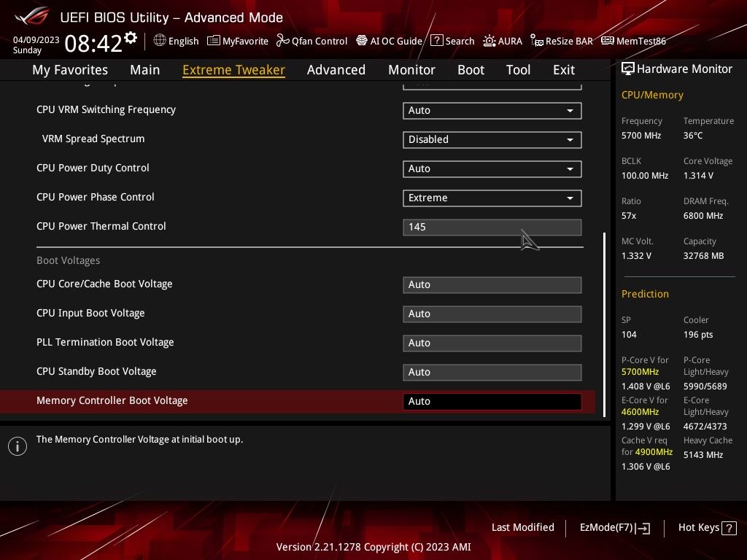Screen dimensions: 747x560
Task: Open Qfan Control fan icon
Action: [282, 41]
